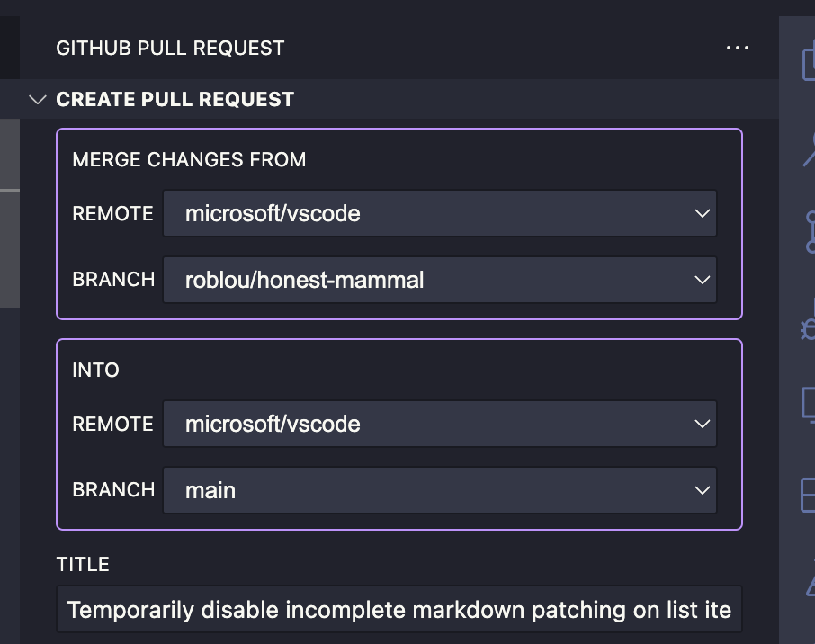
Task: Click the chevron on the main branch selector
Action: 703,490
